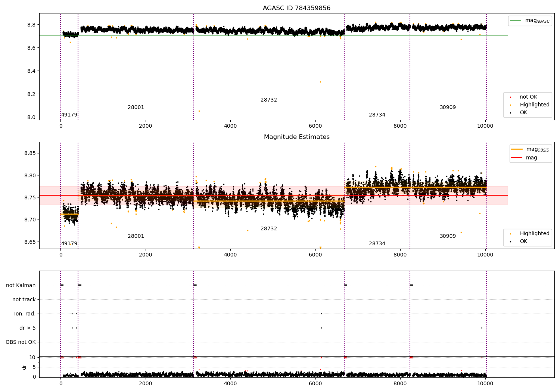Click obsid label 28734 in the middle plot
The image size is (560, 392).
[x=377, y=244]
